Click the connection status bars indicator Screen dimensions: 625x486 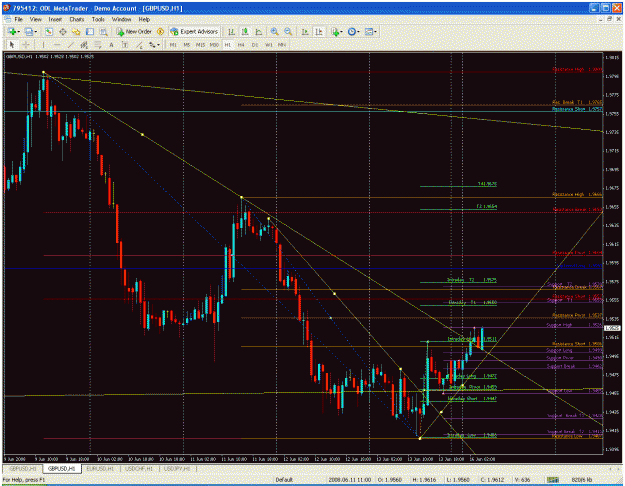552,480
